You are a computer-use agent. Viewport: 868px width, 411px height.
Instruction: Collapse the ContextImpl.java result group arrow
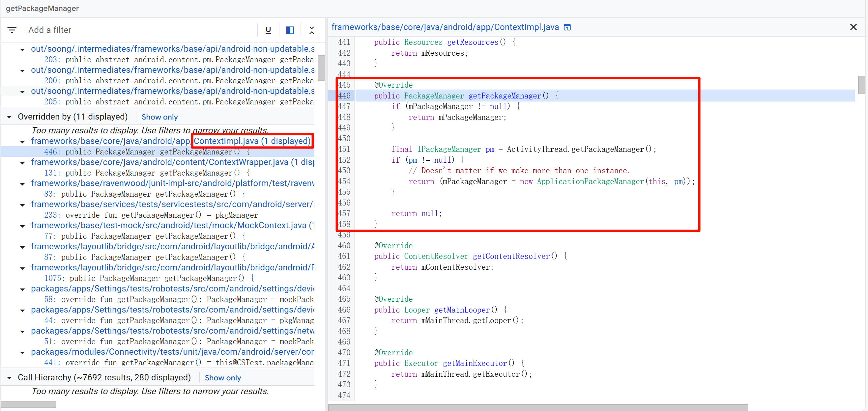pos(23,142)
